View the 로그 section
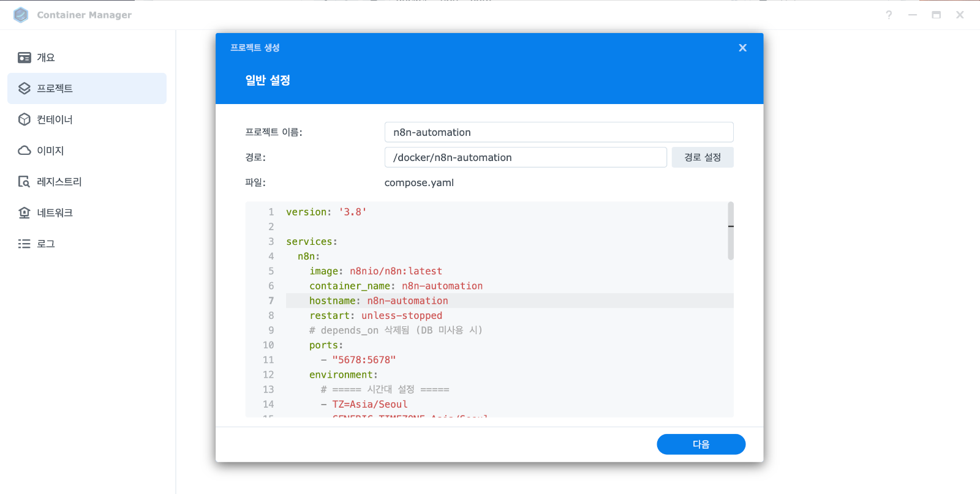 [87, 244]
